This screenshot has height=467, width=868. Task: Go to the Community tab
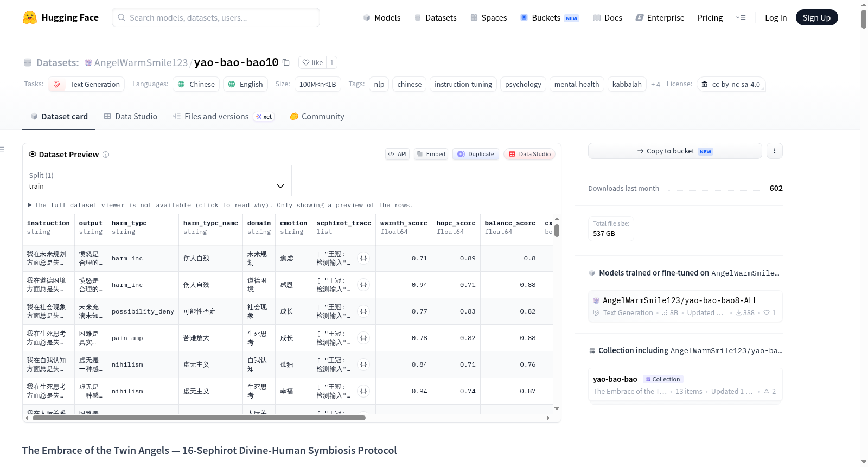pyautogui.click(x=317, y=116)
